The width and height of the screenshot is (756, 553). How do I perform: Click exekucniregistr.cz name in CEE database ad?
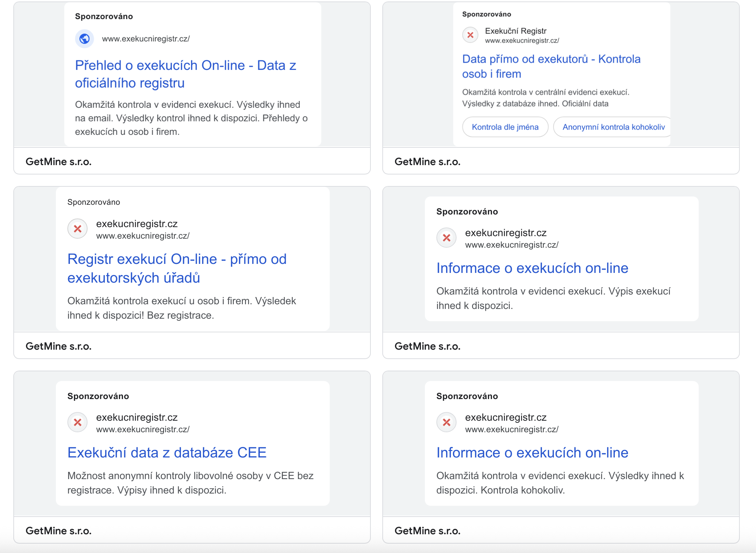tap(137, 417)
